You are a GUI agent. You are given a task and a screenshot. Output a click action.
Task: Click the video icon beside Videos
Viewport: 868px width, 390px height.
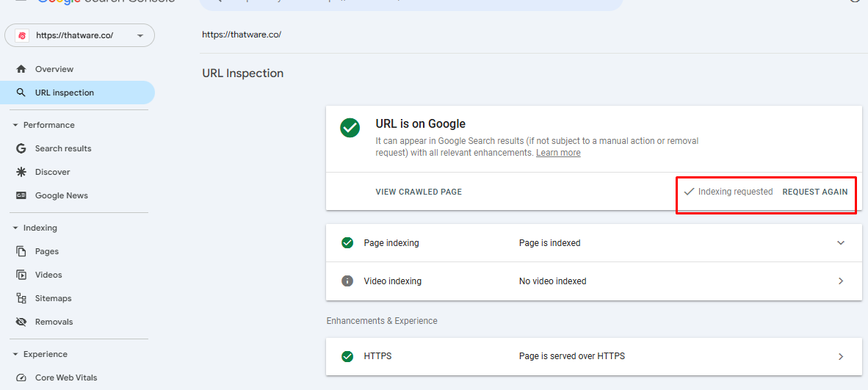(21, 275)
